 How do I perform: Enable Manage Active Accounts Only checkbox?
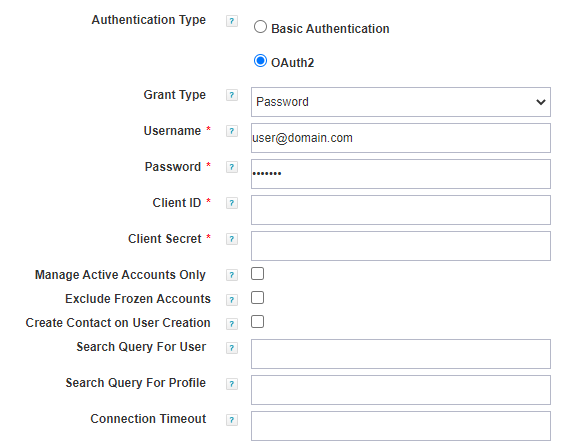point(257,274)
